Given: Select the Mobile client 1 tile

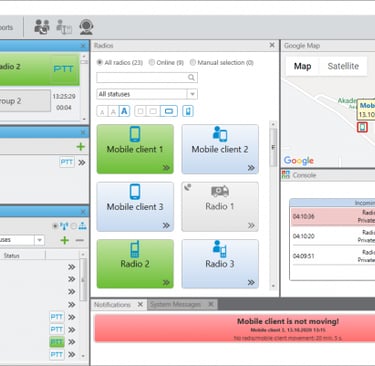Looking at the screenshot, I should 135,149.
